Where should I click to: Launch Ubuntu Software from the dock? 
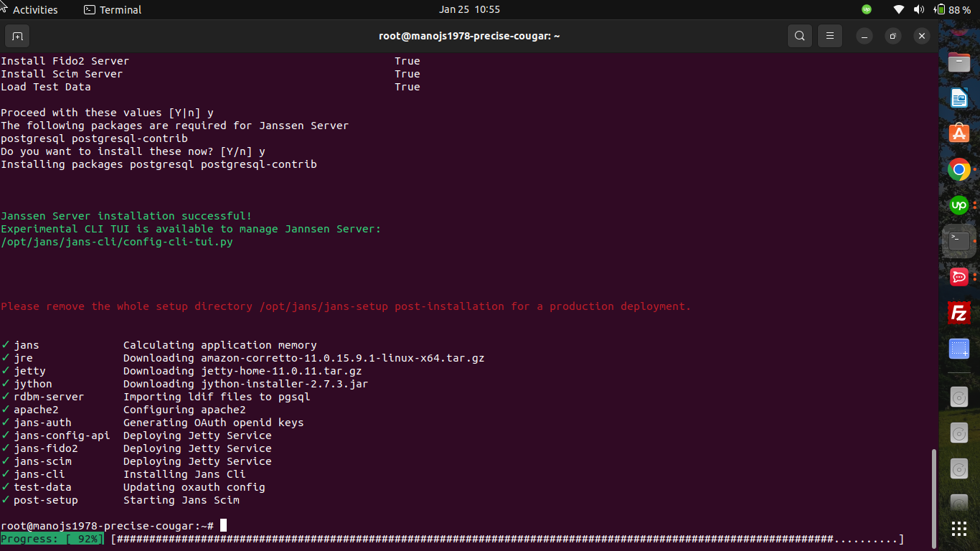959,133
